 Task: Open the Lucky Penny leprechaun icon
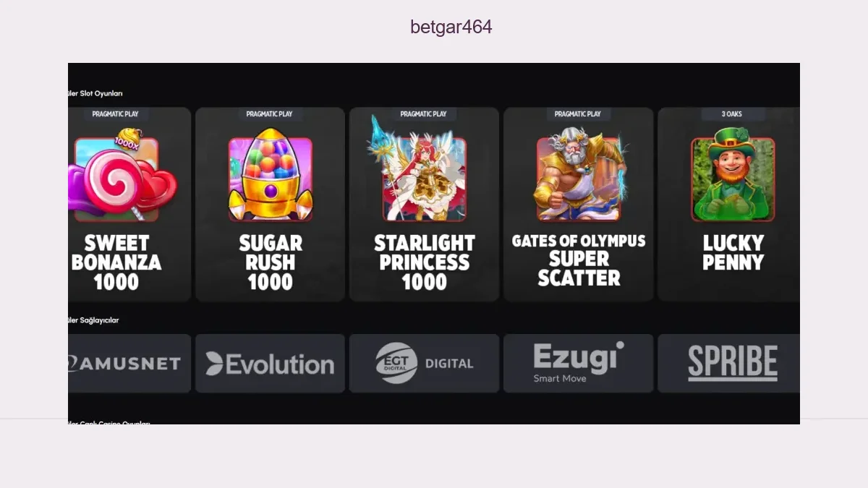click(733, 174)
